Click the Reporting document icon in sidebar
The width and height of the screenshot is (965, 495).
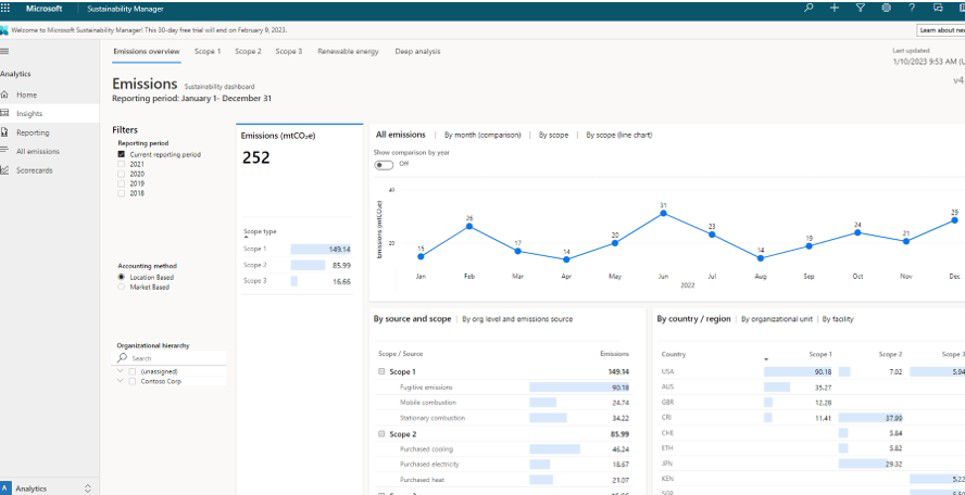[5, 133]
